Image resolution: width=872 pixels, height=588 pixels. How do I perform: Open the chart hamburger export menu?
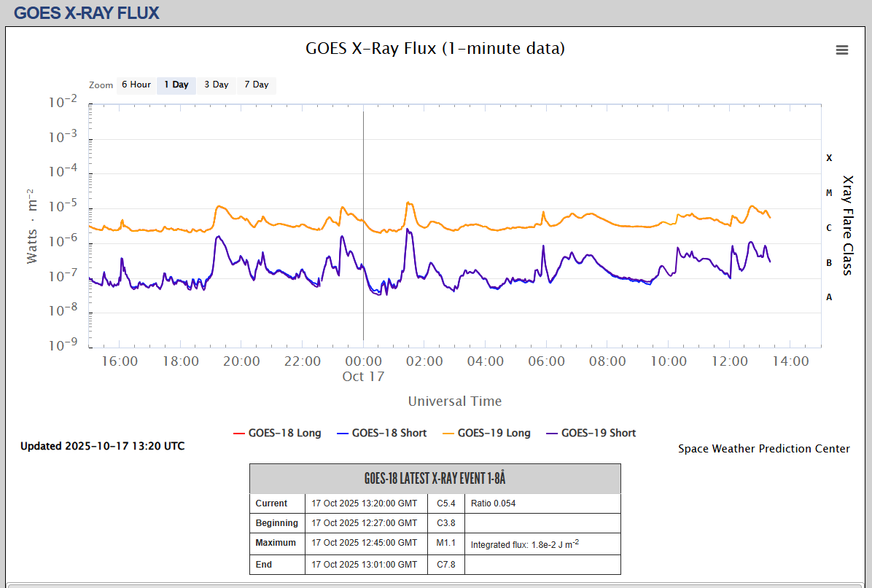[842, 50]
